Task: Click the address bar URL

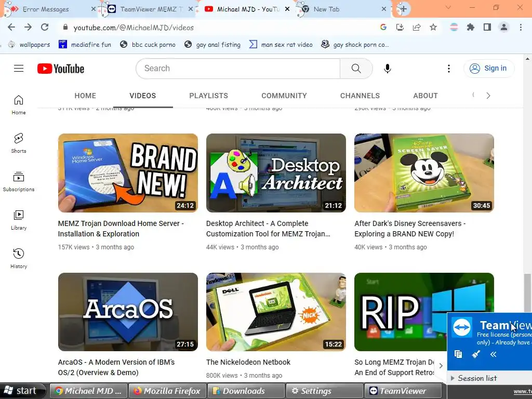Action: pos(134,28)
